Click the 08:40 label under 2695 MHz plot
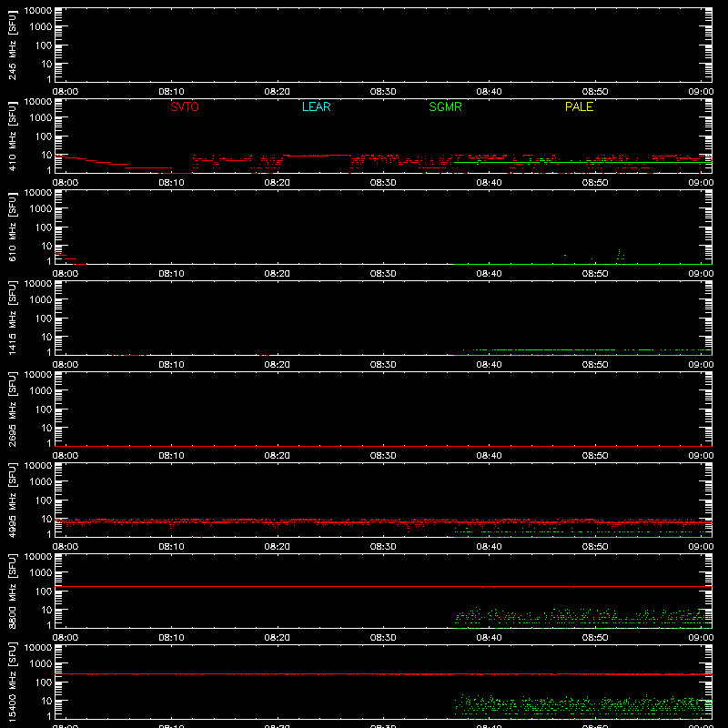 click(x=489, y=456)
